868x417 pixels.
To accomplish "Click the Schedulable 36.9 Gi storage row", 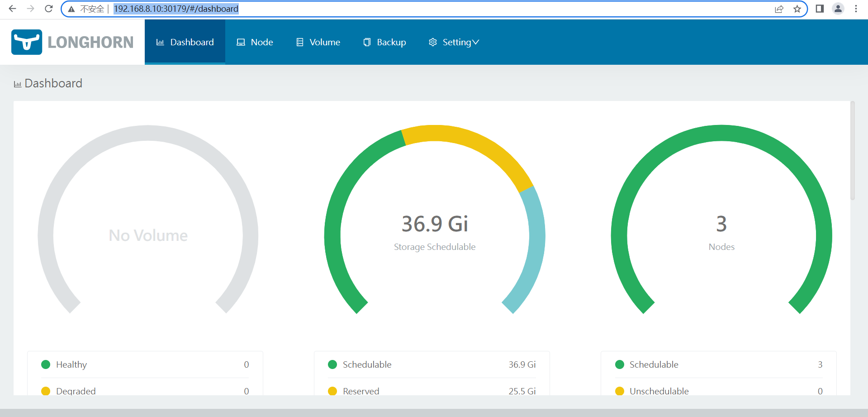I will tap(432, 364).
